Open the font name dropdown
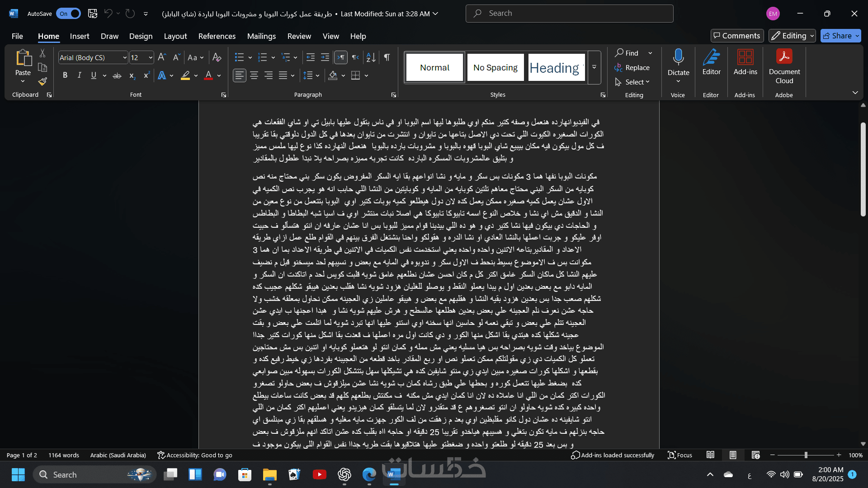This screenshot has width=868, height=488. click(125, 58)
